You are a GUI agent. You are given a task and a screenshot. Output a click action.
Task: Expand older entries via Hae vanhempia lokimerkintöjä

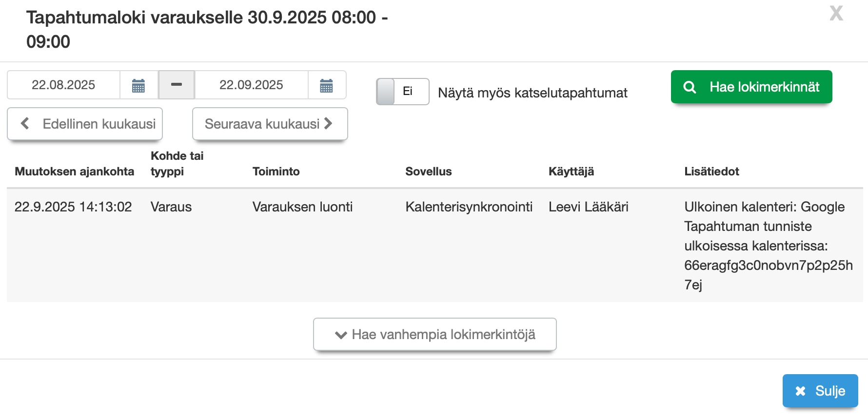[x=443, y=335]
